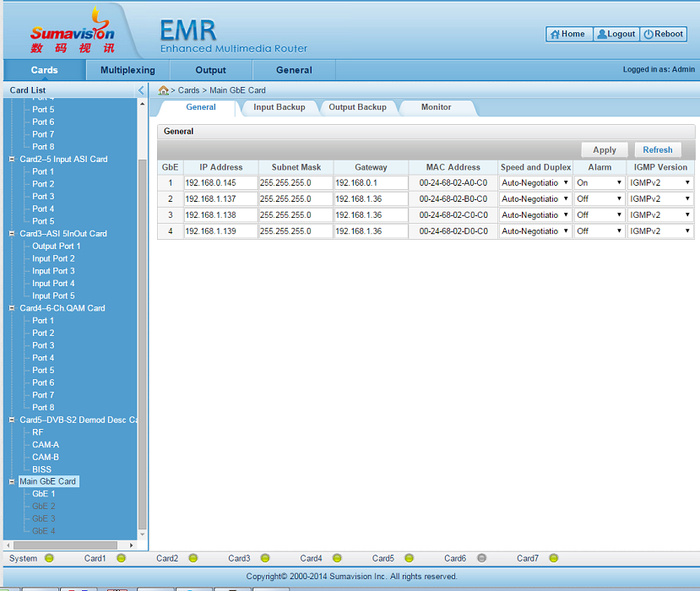Open IGMP Version dropdown for GbE 3

[660, 214]
